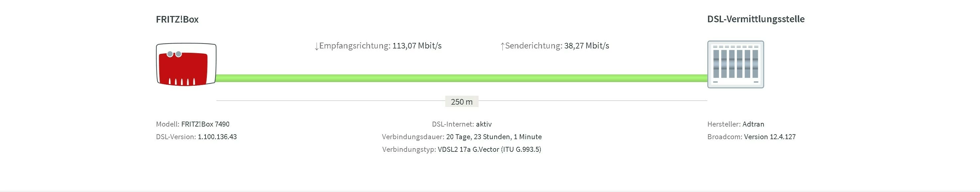Click the downstream arrow next to Empfangsrichtung
The height and width of the screenshot is (192, 980).
pyautogui.click(x=317, y=47)
